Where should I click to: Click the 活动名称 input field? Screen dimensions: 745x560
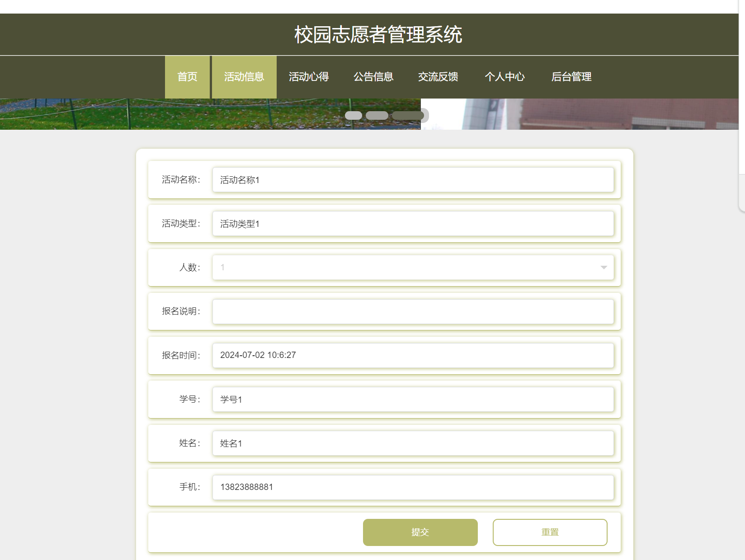click(413, 179)
